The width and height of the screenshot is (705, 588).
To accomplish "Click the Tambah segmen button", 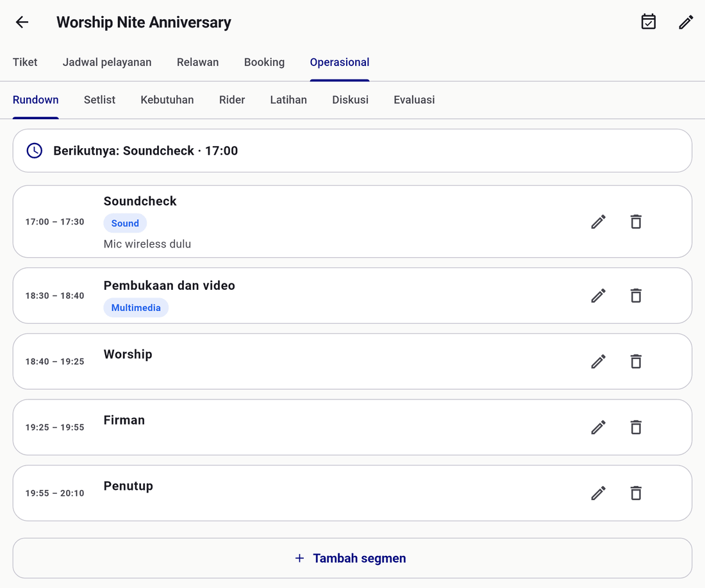I will (352, 559).
